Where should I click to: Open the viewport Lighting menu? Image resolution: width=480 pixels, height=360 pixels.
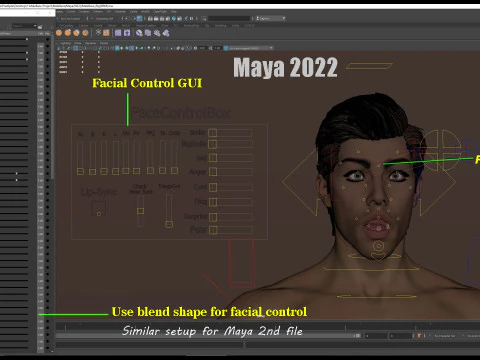(65, 43)
